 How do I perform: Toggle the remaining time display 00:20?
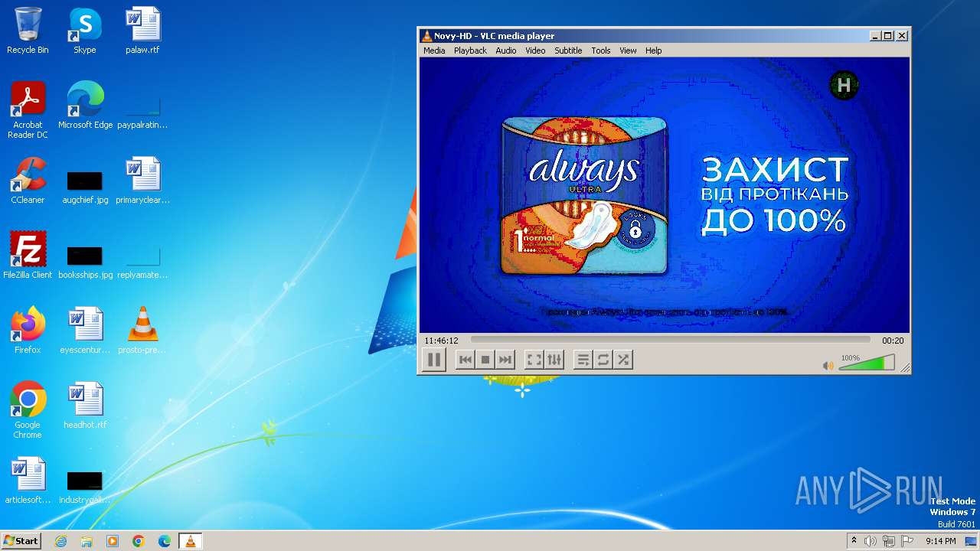(893, 341)
